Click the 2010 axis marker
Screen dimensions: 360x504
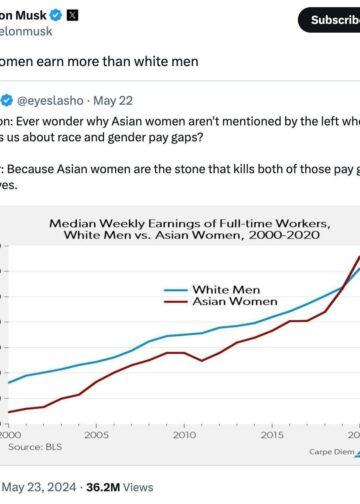click(184, 435)
